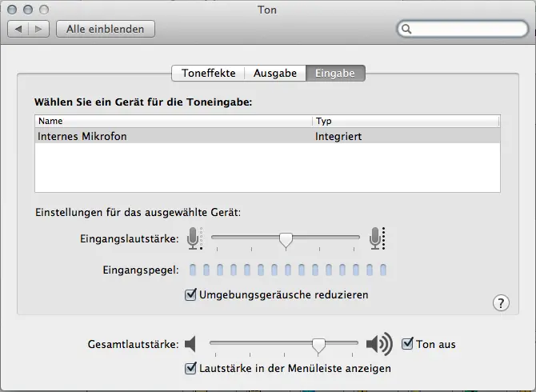
Task: Switch to the Toneffekte tab
Action: [x=208, y=73]
